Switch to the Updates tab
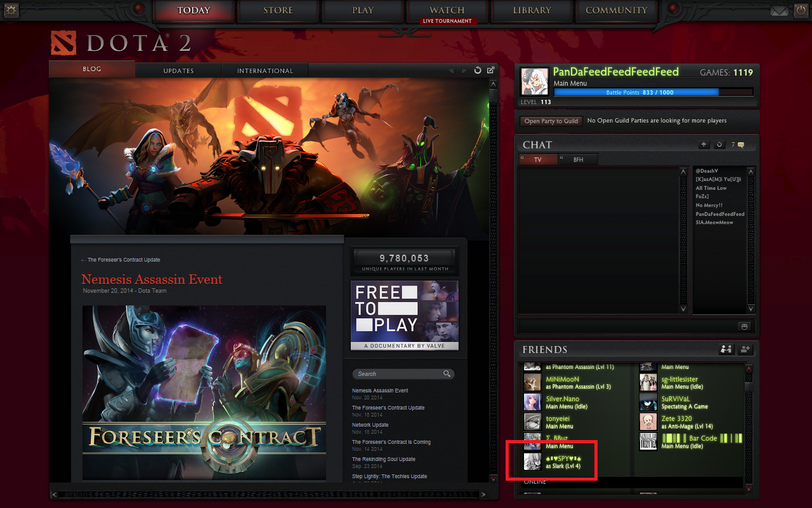812x508 pixels. click(178, 70)
